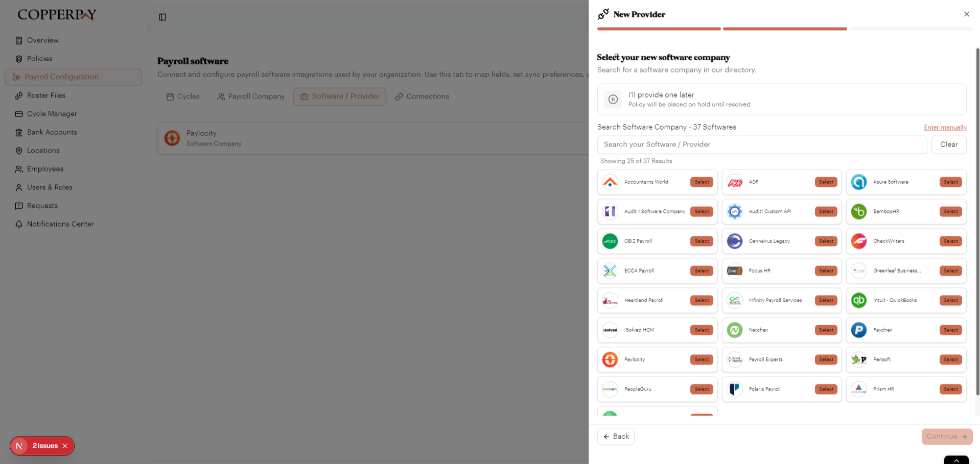Image resolution: width=980 pixels, height=464 pixels.
Task: Choose the 'I'll provide one later' option
Action: coord(781,100)
